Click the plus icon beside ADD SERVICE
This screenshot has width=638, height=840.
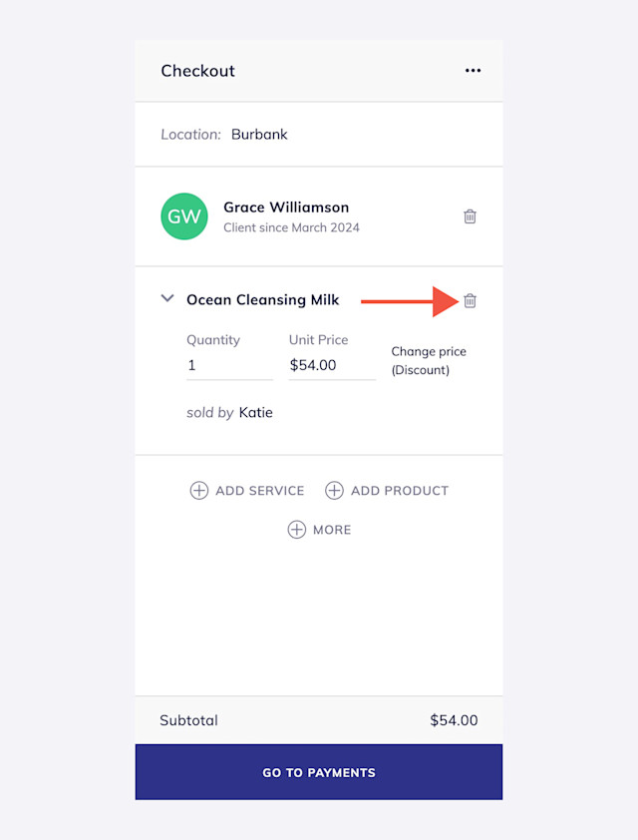199,490
